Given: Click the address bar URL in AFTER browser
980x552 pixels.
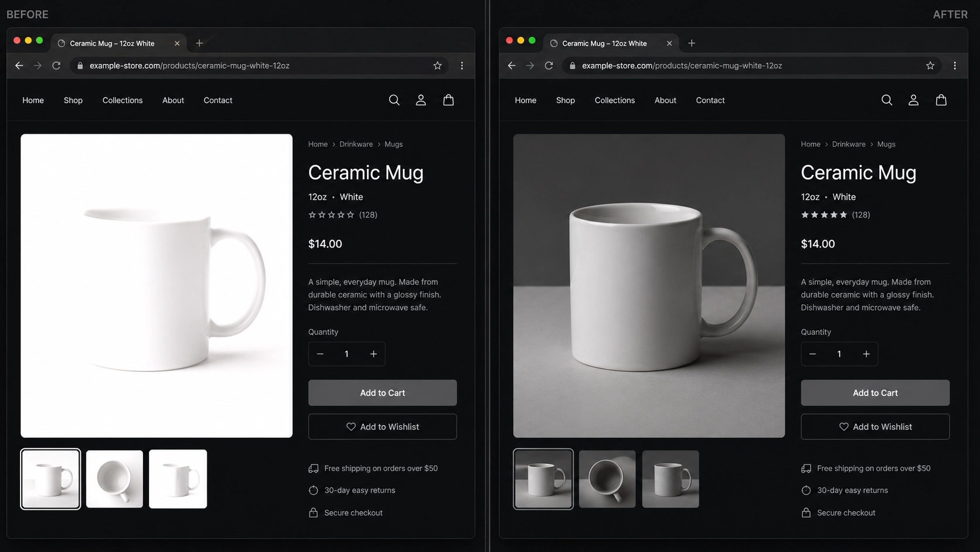Looking at the screenshot, I should [x=682, y=66].
